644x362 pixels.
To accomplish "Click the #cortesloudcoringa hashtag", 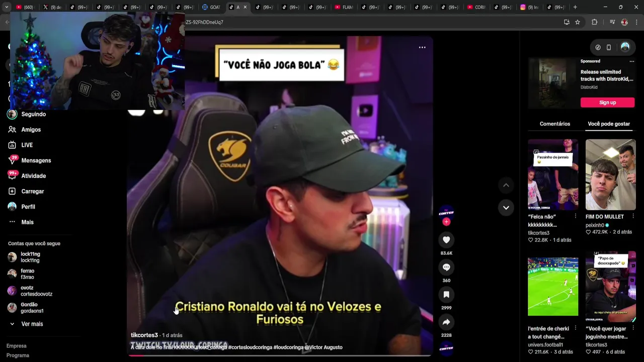I will click(x=250, y=347).
